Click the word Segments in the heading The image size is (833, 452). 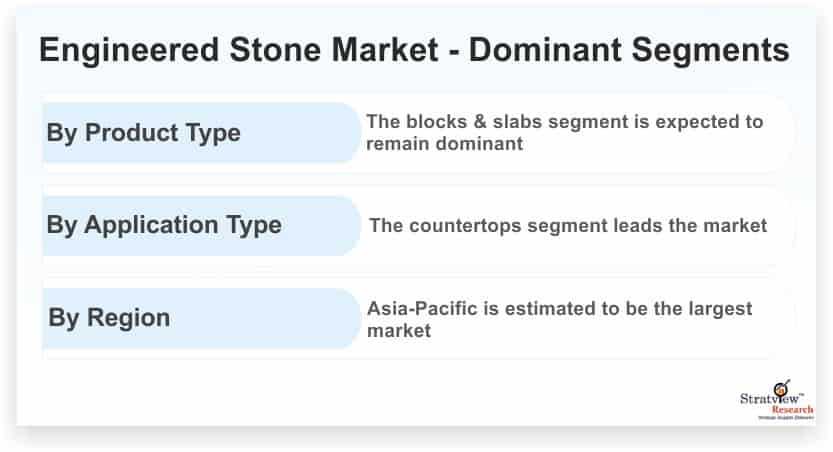pos(711,50)
